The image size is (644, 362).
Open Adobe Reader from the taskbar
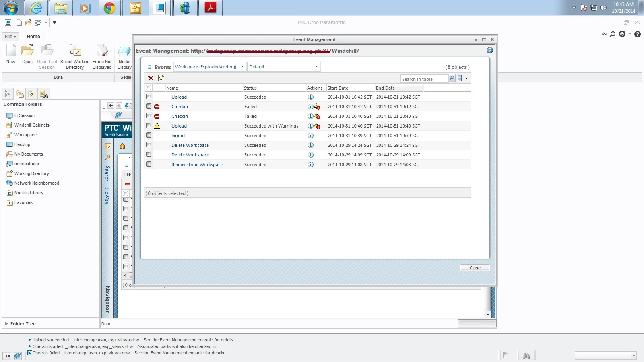pos(211,8)
